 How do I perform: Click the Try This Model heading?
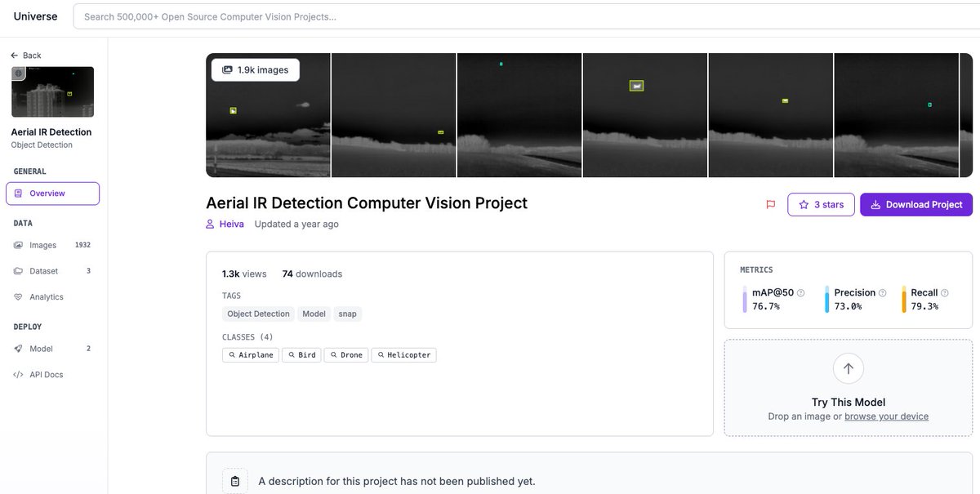point(849,402)
